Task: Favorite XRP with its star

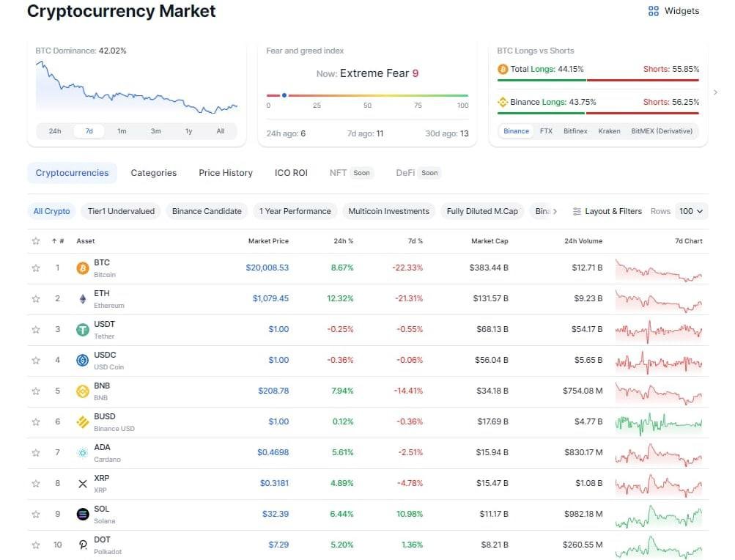Action: 36,484
